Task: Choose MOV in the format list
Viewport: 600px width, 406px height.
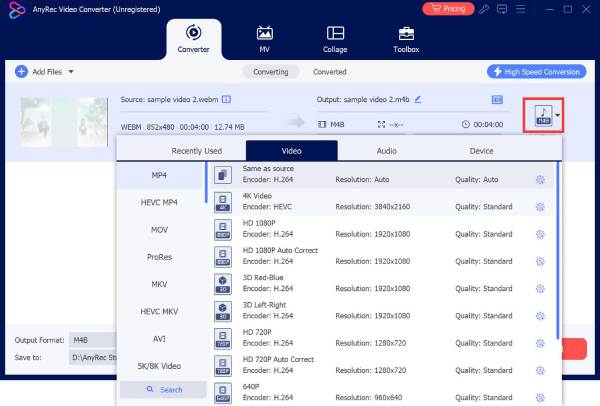Action: (159, 230)
